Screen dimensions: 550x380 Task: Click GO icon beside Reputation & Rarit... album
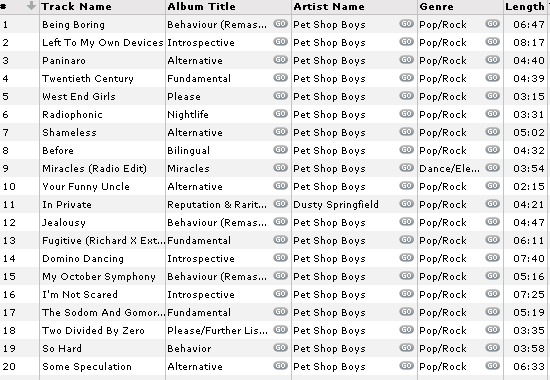point(281,204)
